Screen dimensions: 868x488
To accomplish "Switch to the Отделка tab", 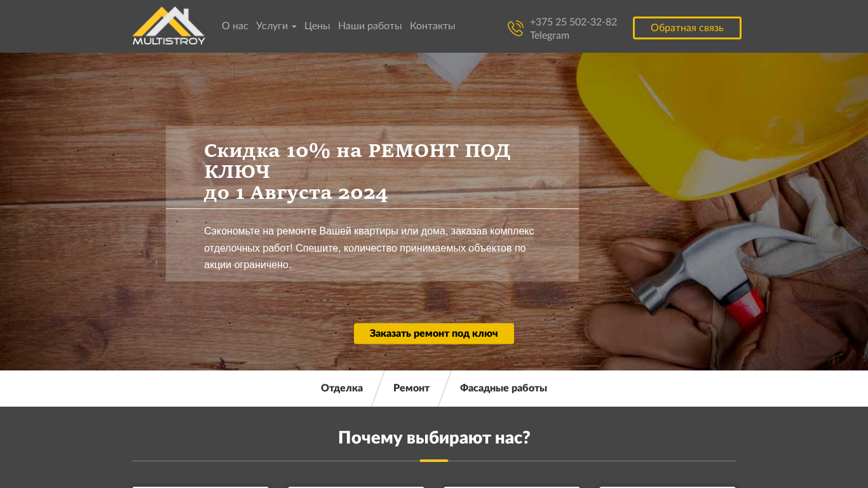I will point(342,388).
